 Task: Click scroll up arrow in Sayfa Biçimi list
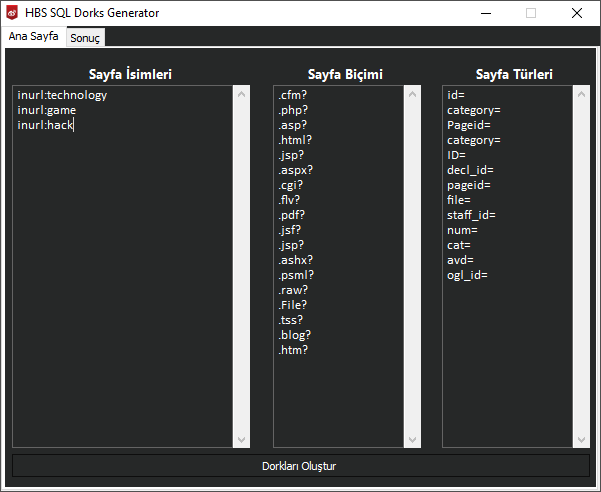[412, 94]
